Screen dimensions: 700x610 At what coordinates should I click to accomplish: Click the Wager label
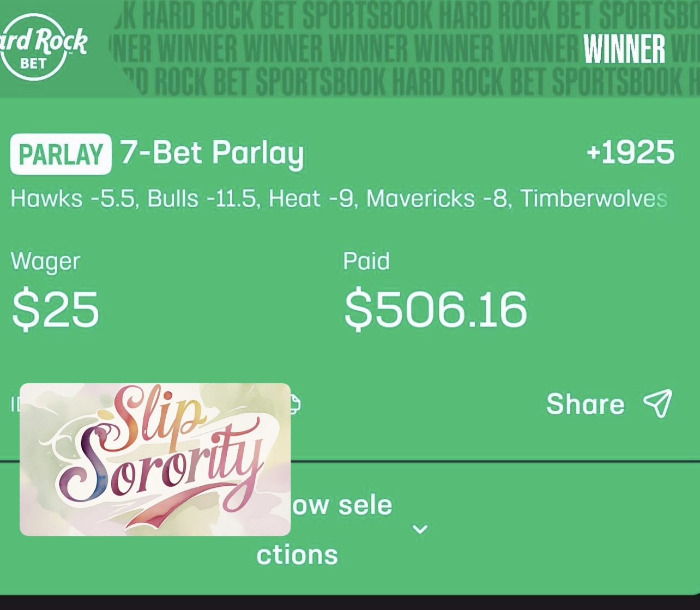click(x=45, y=262)
